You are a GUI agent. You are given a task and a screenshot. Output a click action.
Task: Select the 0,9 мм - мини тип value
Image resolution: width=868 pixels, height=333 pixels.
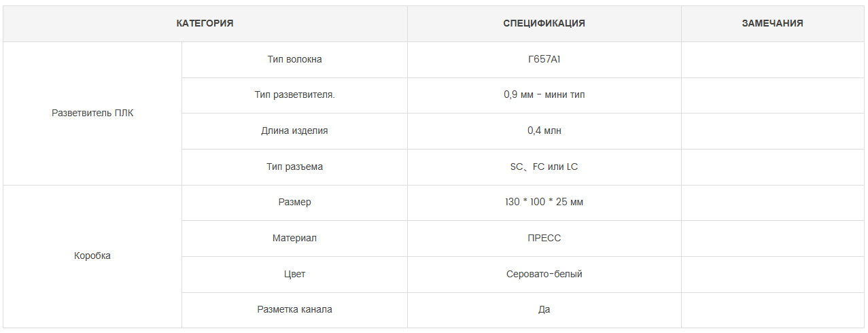(x=544, y=95)
